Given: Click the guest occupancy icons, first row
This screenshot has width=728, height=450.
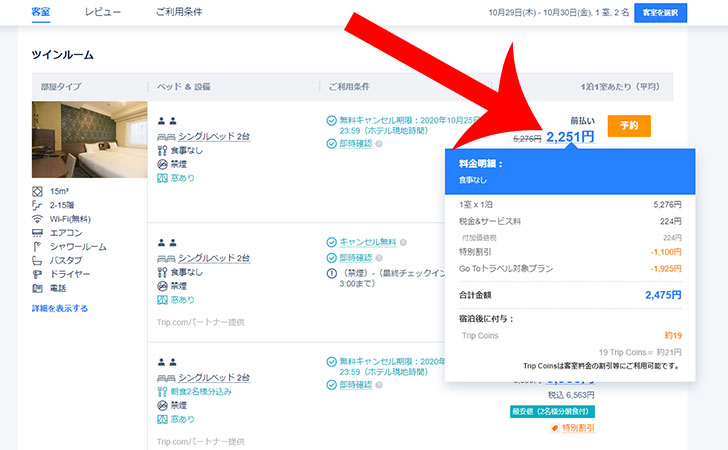Looking at the screenshot, I should tap(167, 121).
